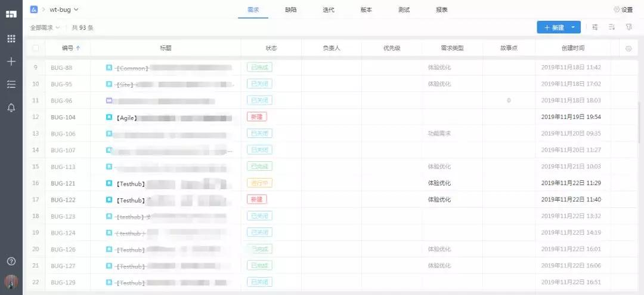Sort by the 创建时间 column header
This screenshot has width=644, height=295.
[x=573, y=48]
